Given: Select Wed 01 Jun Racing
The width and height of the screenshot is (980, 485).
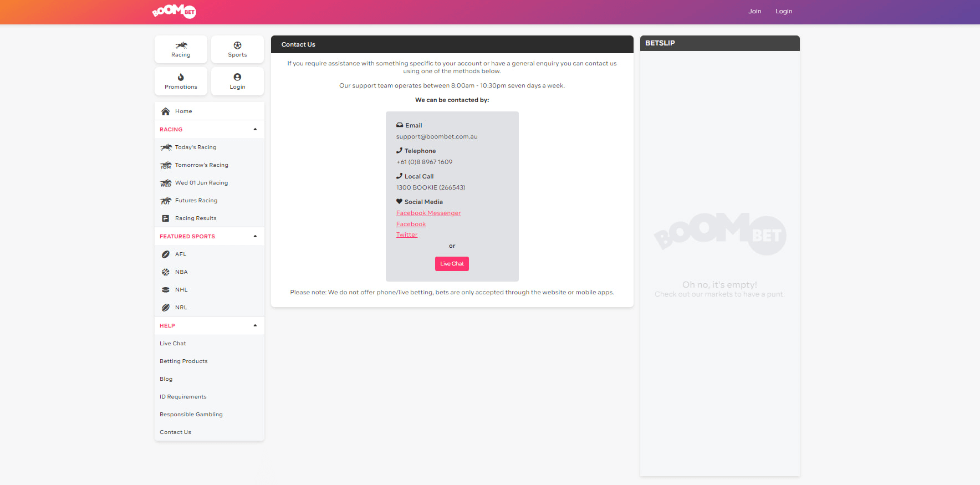Looking at the screenshot, I should coord(210,183).
